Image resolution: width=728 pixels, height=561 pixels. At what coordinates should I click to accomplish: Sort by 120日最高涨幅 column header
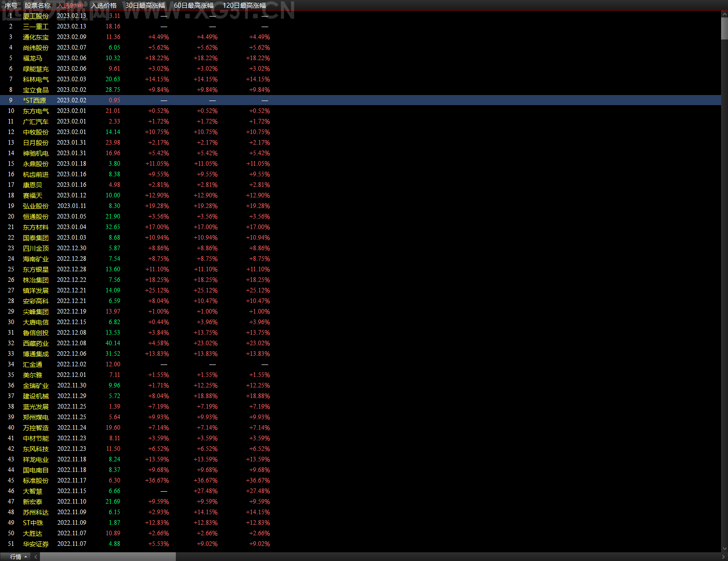(x=244, y=6)
